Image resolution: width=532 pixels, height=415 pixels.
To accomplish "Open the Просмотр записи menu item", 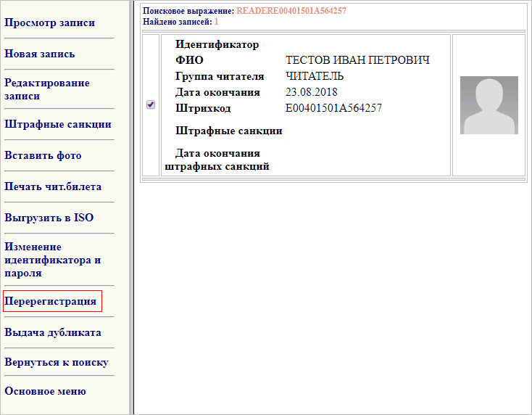I will click(x=49, y=22).
